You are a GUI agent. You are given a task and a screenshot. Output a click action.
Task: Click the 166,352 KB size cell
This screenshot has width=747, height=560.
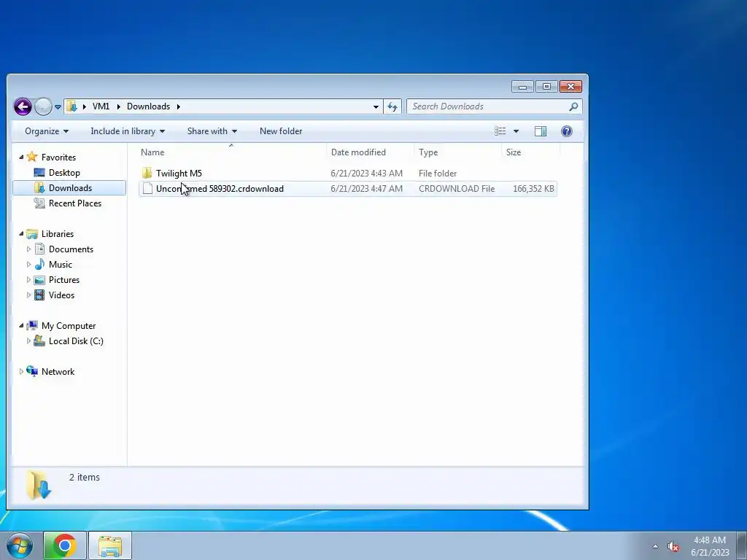pyautogui.click(x=533, y=189)
